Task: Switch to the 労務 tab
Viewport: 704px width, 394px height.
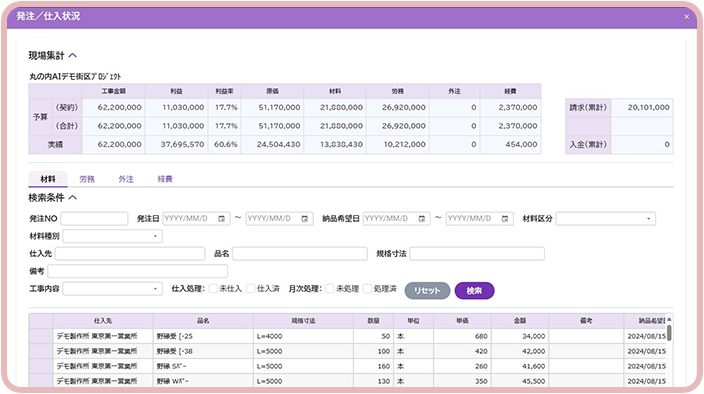Action: coord(87,179)
